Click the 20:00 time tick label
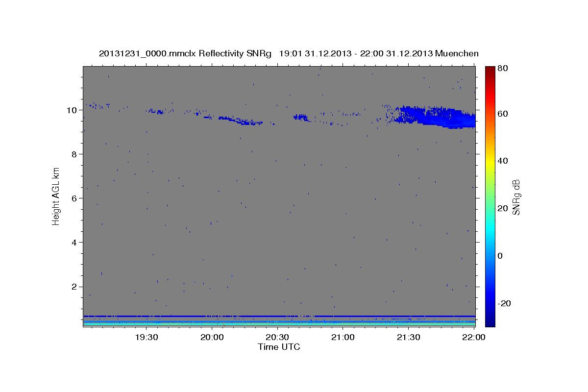The width and height of the screenshot is (588, 392). 212,337
